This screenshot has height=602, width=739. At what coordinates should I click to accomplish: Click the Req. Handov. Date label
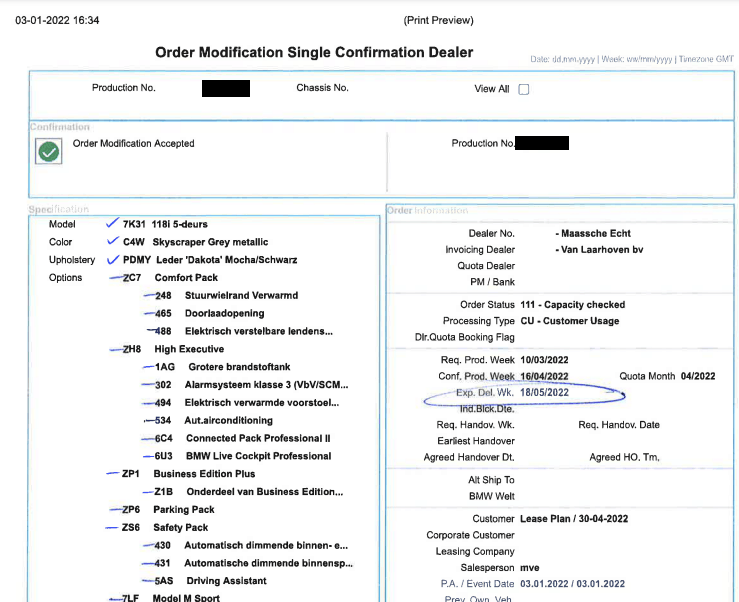[619, 425]
